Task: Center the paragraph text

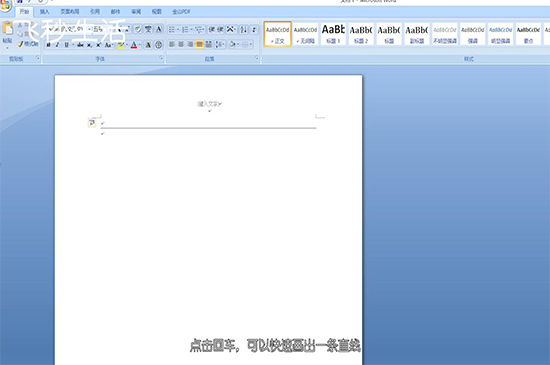Action: pyautogui.click(x=181, y=45)
